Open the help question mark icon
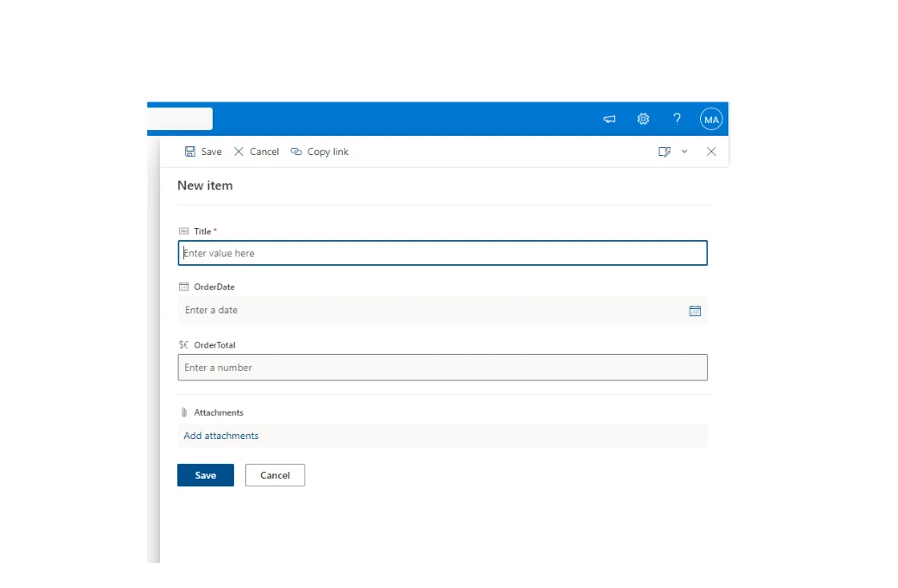This screenshot has width=898, height=588. pyautogui.click(x=677, y=119)
